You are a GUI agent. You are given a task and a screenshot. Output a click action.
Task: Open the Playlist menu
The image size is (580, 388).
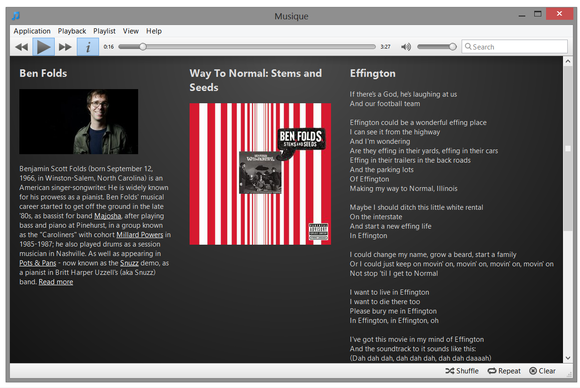[104, 31]
